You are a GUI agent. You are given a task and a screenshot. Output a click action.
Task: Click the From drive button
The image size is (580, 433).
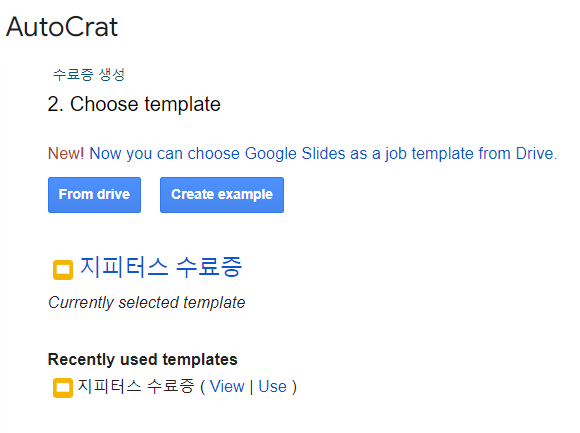coord(94,195)
